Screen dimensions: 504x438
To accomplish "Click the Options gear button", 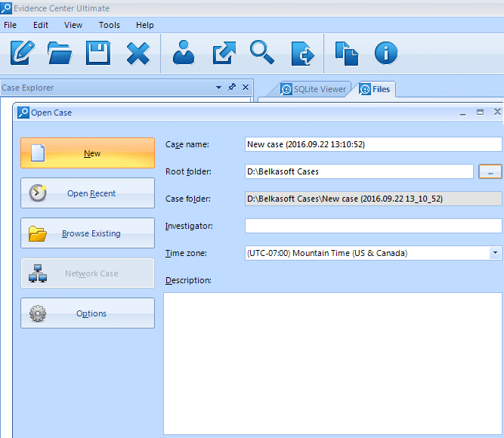I will coord(88,313).
